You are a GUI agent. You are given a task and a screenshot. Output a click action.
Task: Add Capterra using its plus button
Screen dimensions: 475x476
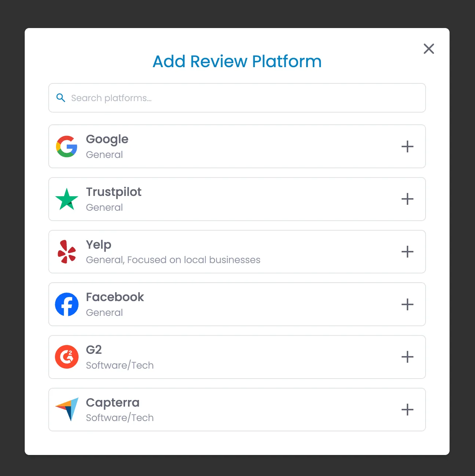pos(408,410)
